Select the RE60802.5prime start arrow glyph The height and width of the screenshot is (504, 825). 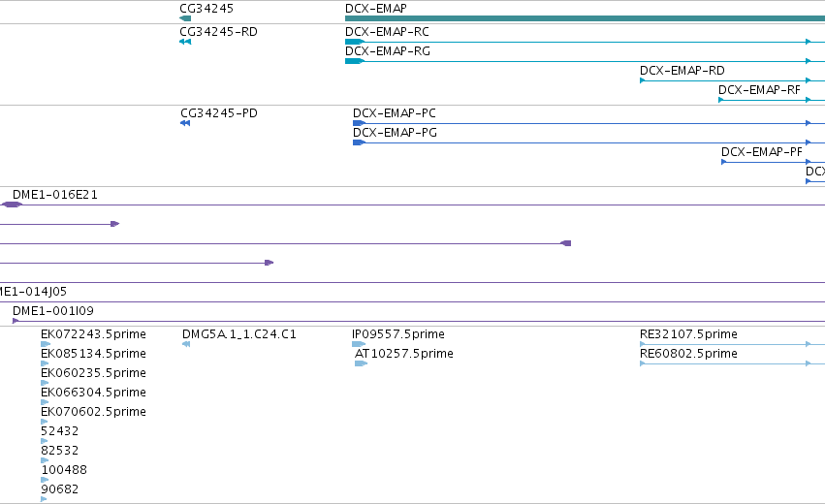point(643,363)
